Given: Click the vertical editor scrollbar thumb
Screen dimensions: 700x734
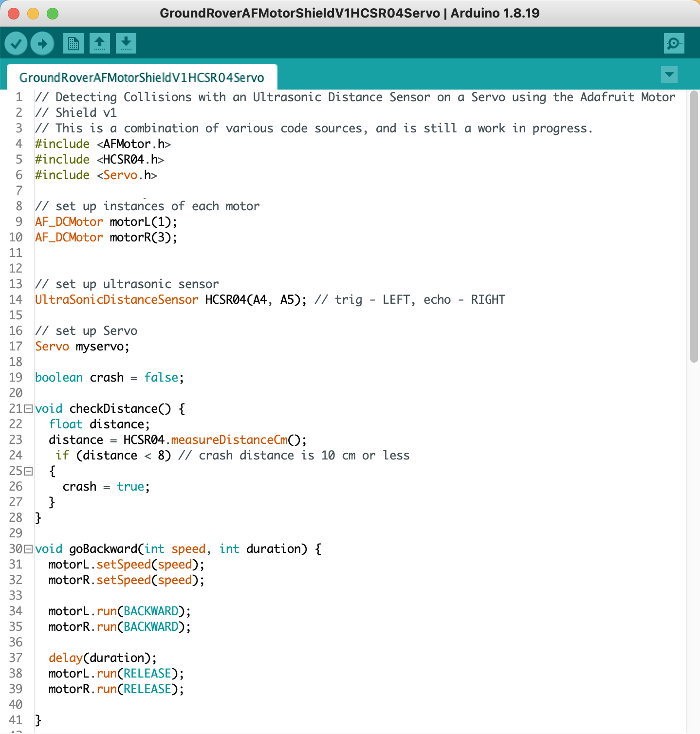Looking at the screenshot, I should click(x=694, y=227).
